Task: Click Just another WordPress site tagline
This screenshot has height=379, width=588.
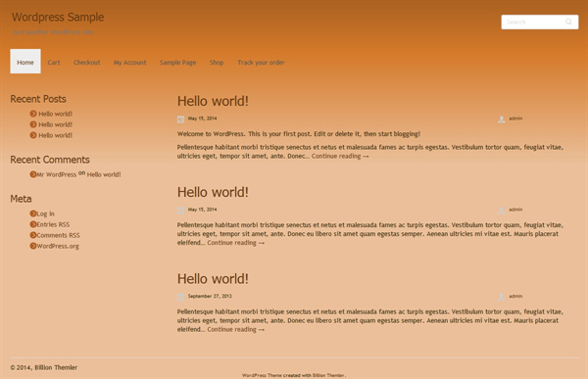Action: point(53,32)
